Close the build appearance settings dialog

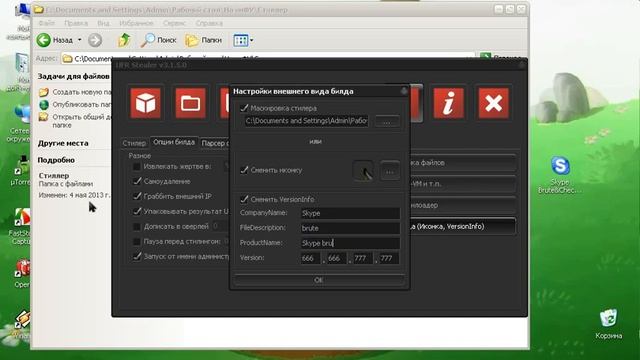[404, 91]
